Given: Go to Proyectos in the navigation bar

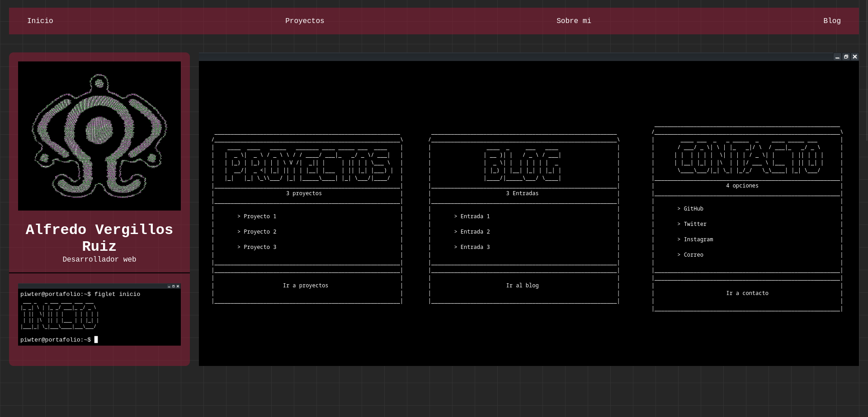Looking at the screenshot, I should coord(304,21).
